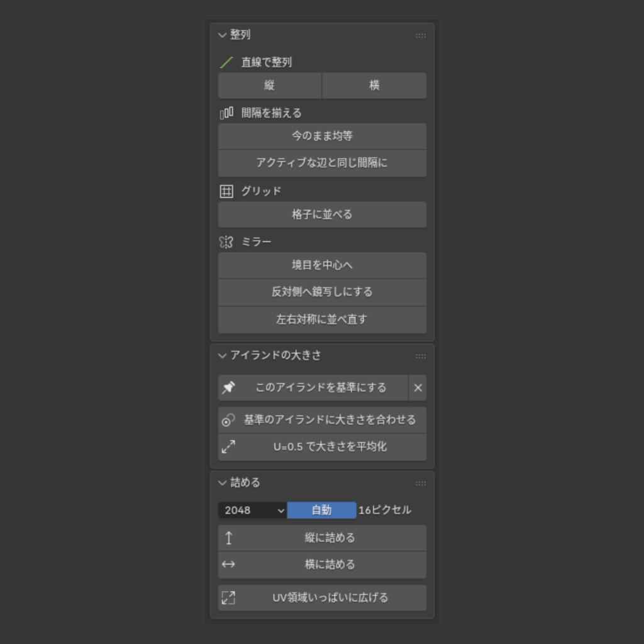Click UV領域いっぱいに広げる label
The height and width of the screenshot is (644, 644).
coord(330,598)
